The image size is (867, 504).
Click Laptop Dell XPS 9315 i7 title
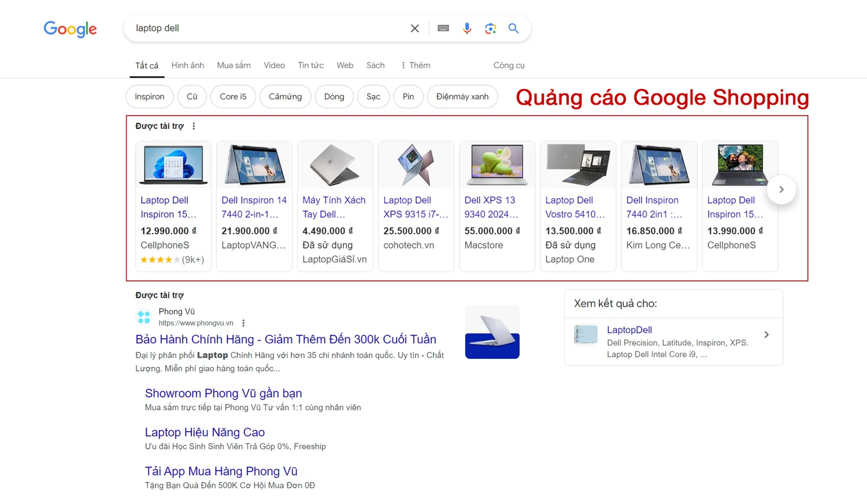click(x=416, y=207)
